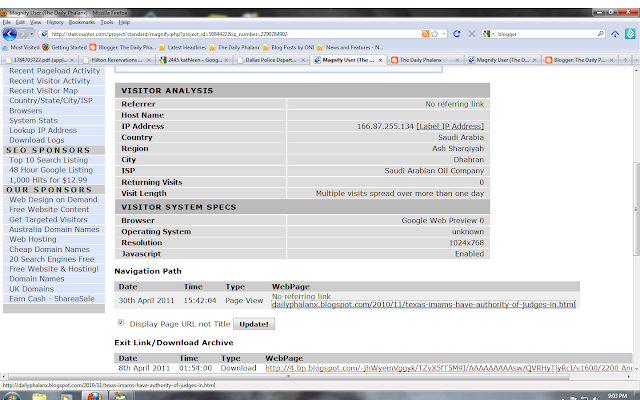640x400 pixels.
Task: Switch to the 'Blogger: The Daily P...' tab
Action: click(x=579, y=60)
